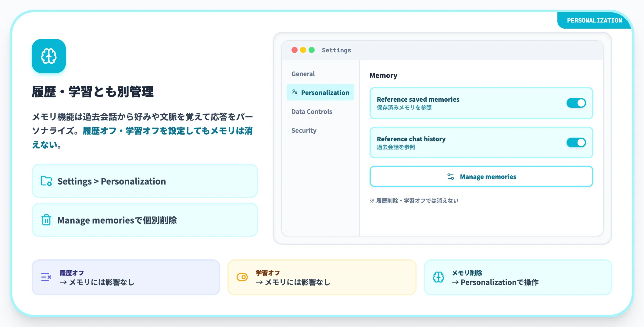Image resolution: width=644 pixels, height=327 pixels.
Task: Select the Personalization sidebar item
Action: [320, 92]
